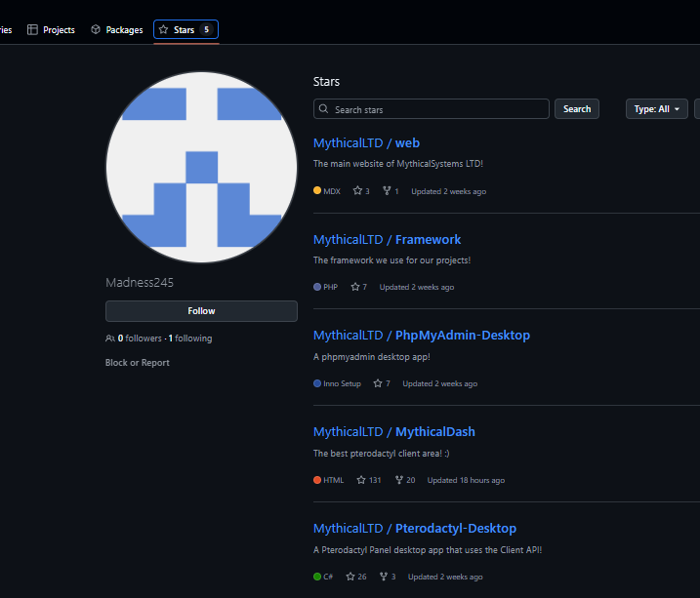This screenshot has width=700, height=598.
Task: Click "Updated 18 hours ago" text
Action: click(x=466, y=480)
